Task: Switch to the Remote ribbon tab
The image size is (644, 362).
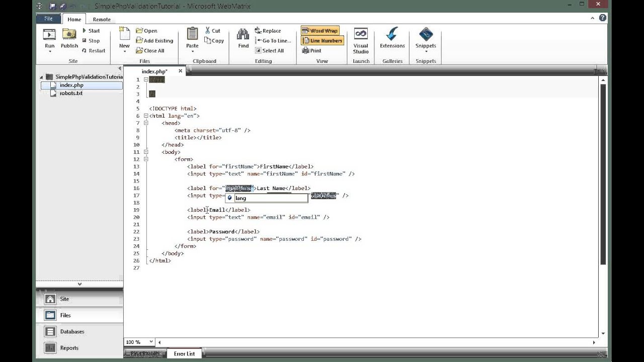Action: (102, 19)
